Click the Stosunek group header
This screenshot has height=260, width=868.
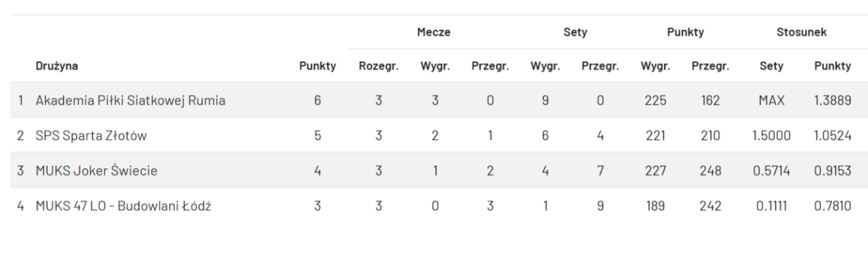tap(801, 32)
